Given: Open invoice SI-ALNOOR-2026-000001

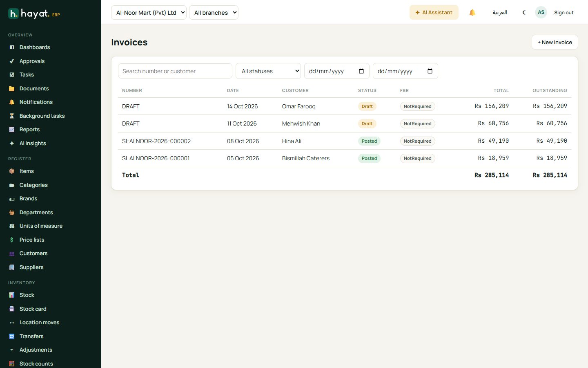Looking at the screenshot, I should (156, 158).
